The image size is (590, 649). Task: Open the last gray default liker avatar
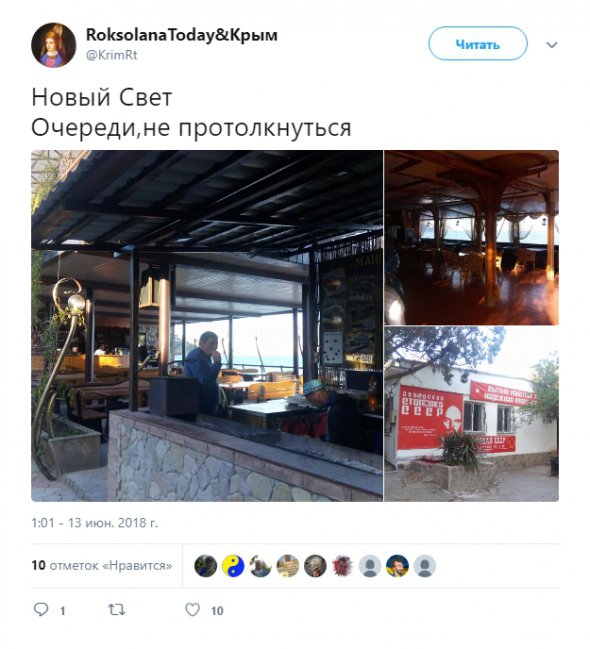coord(424,566)
